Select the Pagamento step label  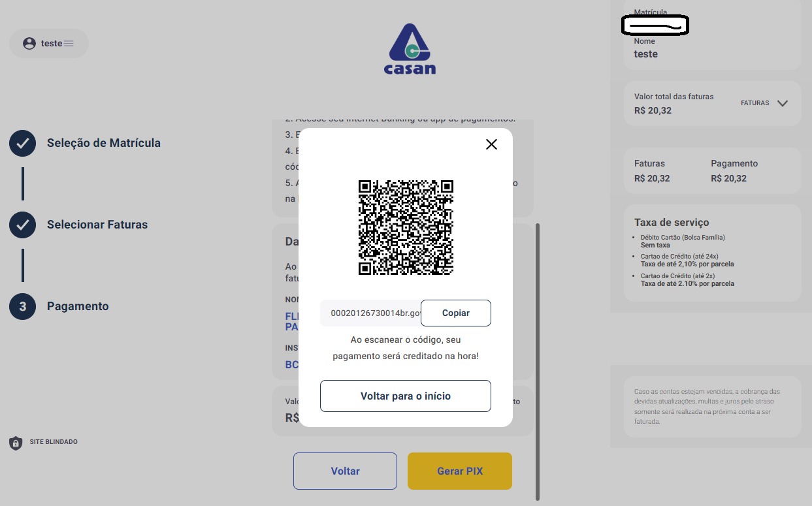(78, 306)
